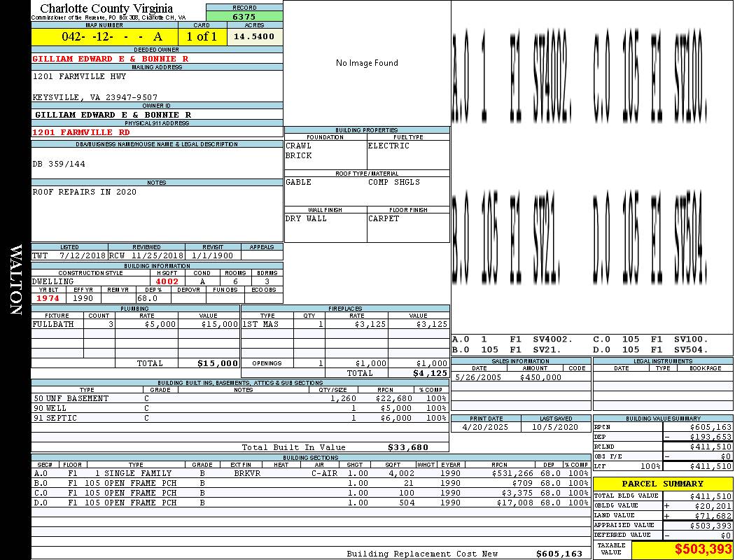Select air type C-AIR

(324, 473)
